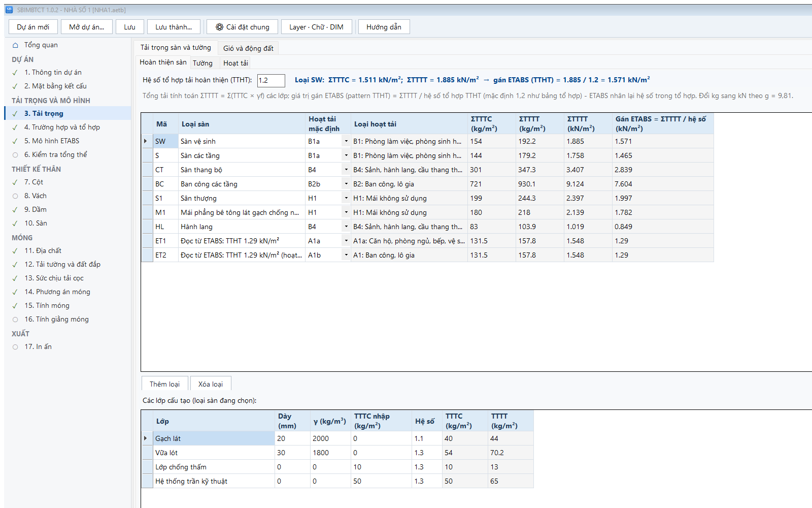Click the checkmark icon beside 7. Cột

(15, 182)
